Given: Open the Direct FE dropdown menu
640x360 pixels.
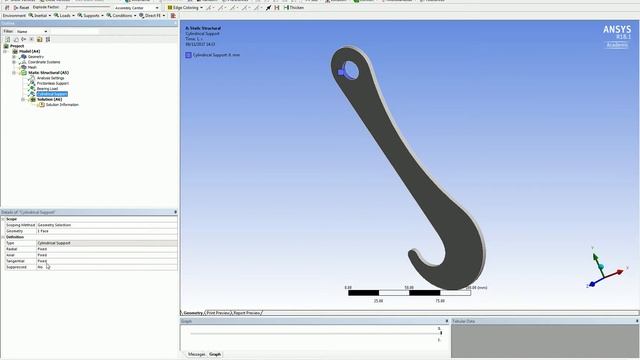Looking at the screenshot, I should point(152,16).
